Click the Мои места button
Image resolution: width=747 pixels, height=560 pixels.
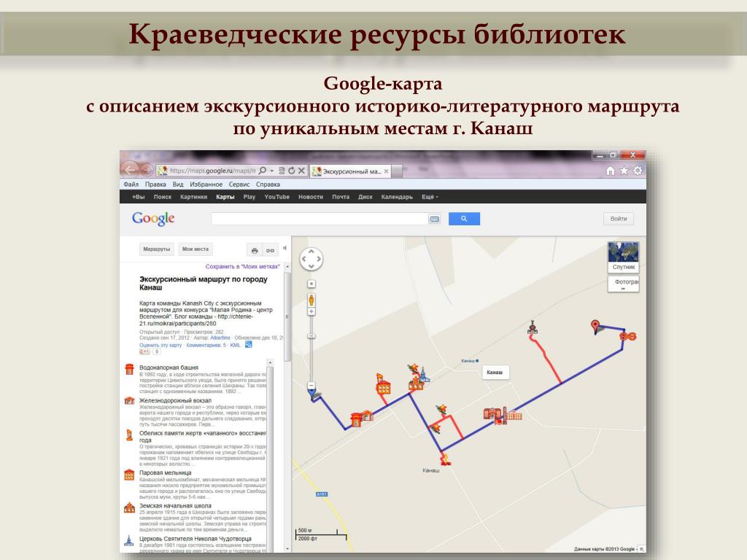click(196, 249)
